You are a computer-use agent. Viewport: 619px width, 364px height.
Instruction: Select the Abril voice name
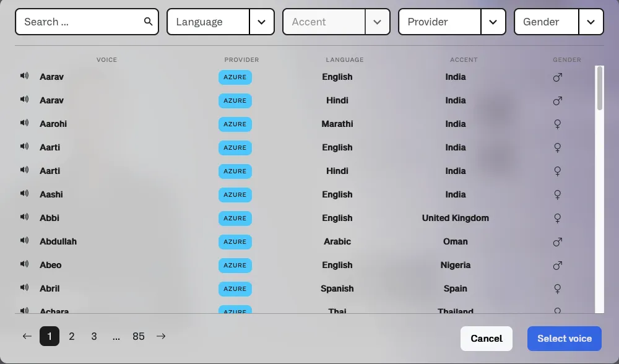pyautogui.click(x=50, y=288)
